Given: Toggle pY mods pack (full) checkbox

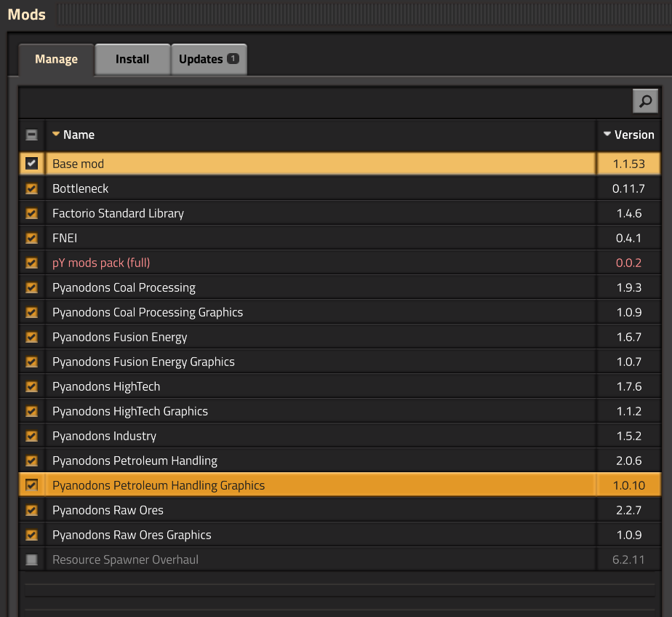Looking at the screenshot, I should (x=32, y=263).
